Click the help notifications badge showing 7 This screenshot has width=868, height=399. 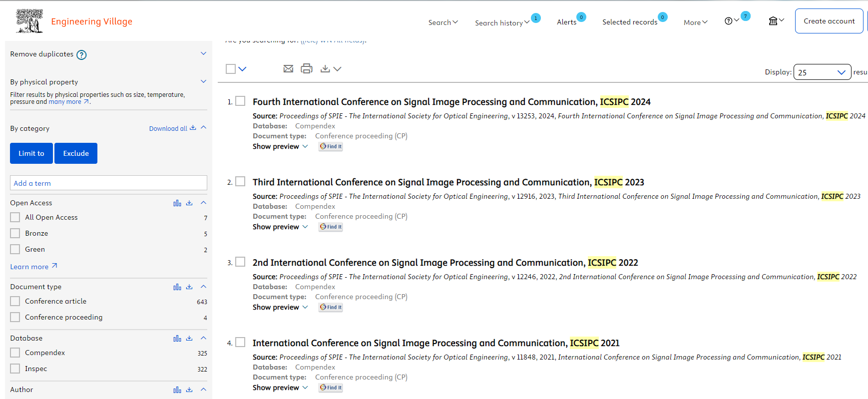[746, 16]
